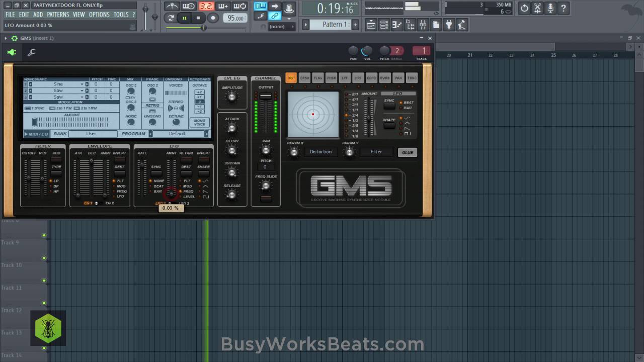The width and height of the screenshot is (644, 362).
Task: Click the link chain icon in the top toolbar
Action: [275, 17]
